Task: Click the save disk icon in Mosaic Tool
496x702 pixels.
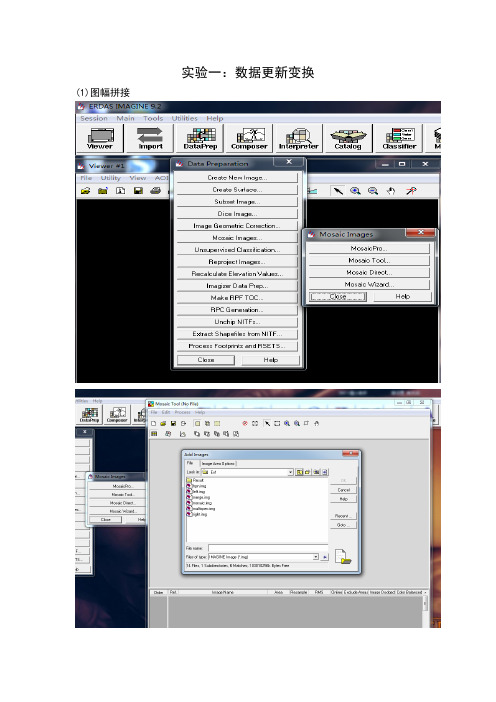Action: coord(173,423)
